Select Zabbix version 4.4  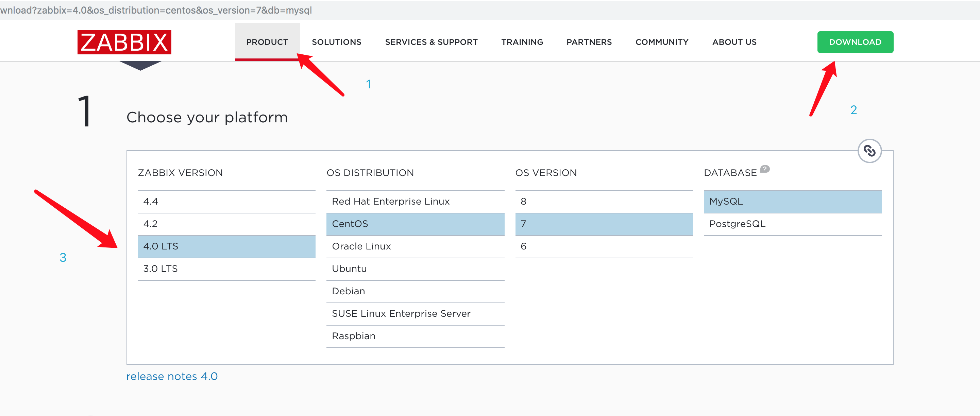[227, 202]
